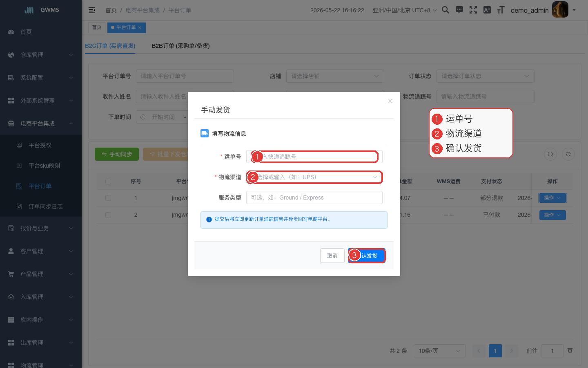Click 取消 in the dialog
588x368 pixels.
[332, 256]
